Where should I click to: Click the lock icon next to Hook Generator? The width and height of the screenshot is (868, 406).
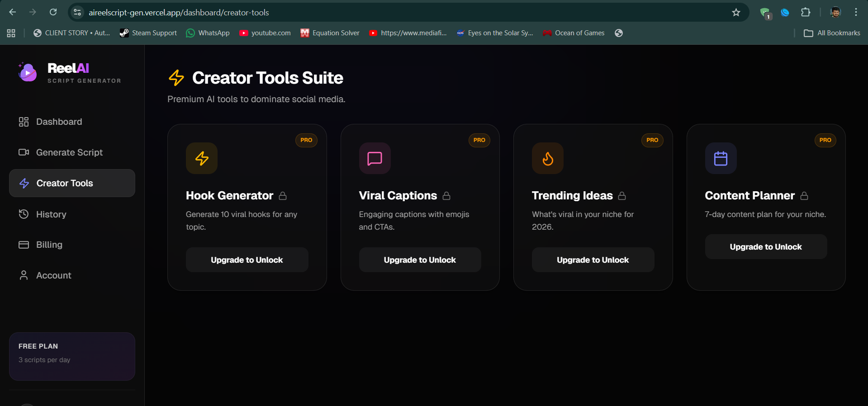pyautogui.click(x=283, y=196)
